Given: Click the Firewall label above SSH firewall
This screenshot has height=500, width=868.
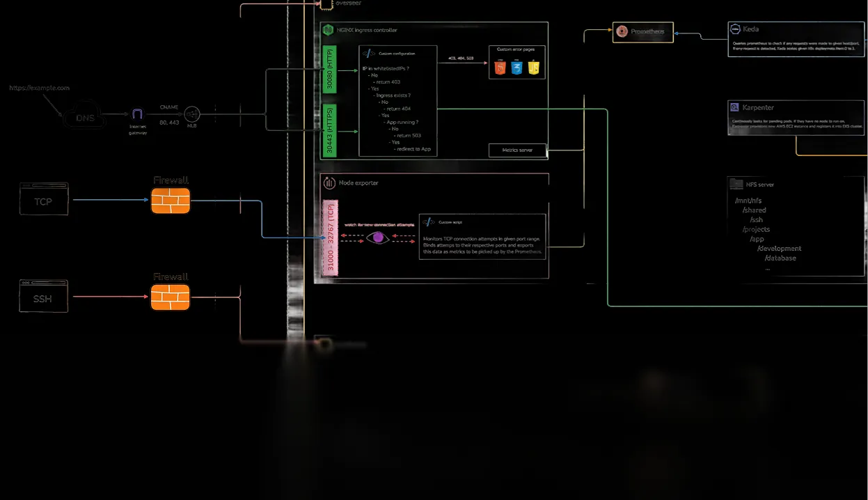Looking at the screenshot, I should [171, 277].
